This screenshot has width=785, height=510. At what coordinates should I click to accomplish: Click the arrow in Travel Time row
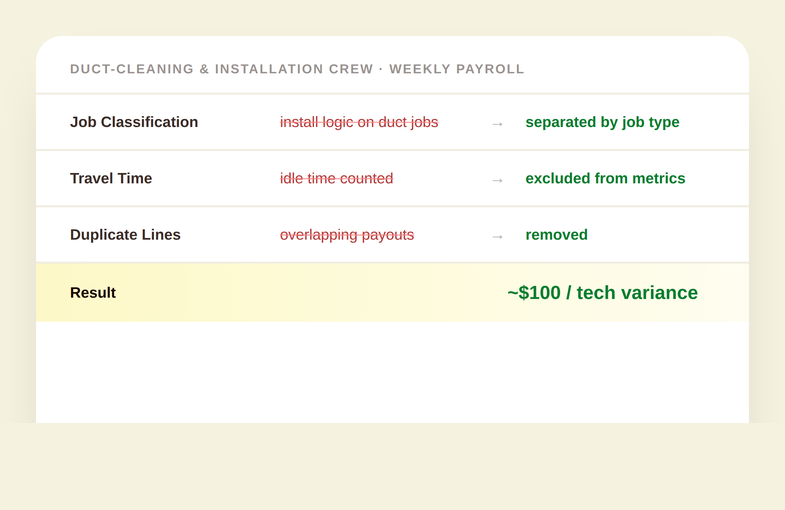pos(497,180)
